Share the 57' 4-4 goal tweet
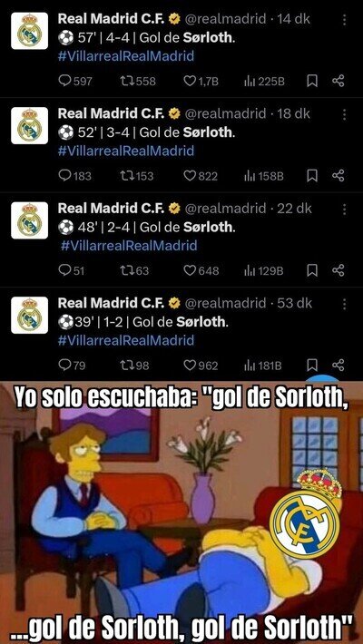The image size is (363, 644). [338, 82]
